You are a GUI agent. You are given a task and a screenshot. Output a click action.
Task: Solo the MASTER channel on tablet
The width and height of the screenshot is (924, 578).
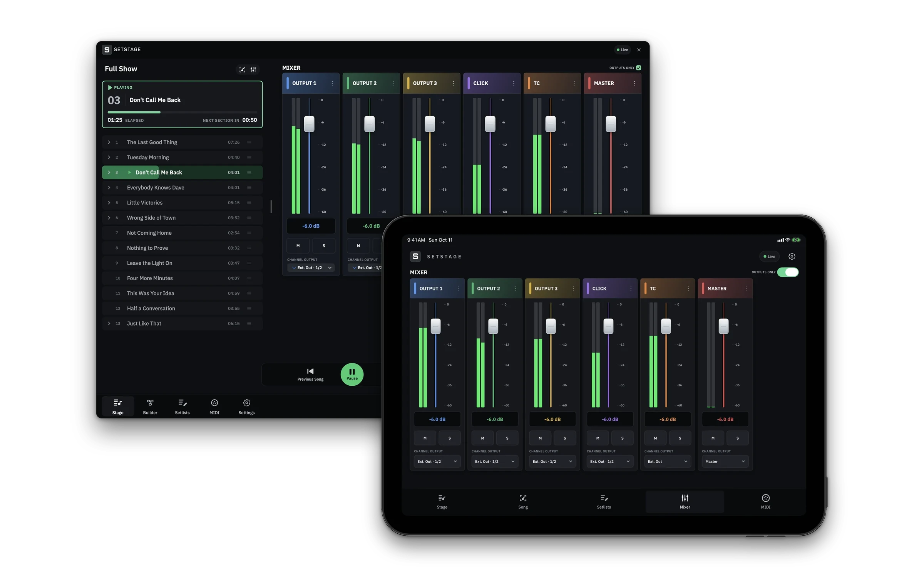tap(737, 438)
